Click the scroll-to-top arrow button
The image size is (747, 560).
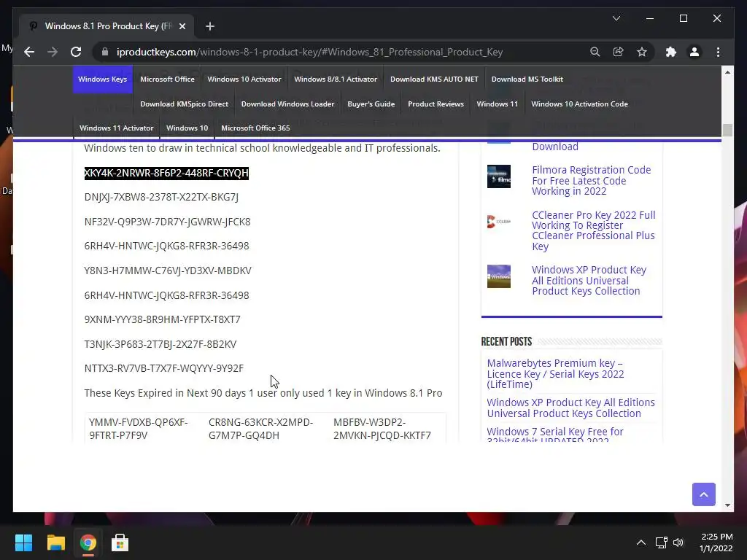tap(704, 494)
